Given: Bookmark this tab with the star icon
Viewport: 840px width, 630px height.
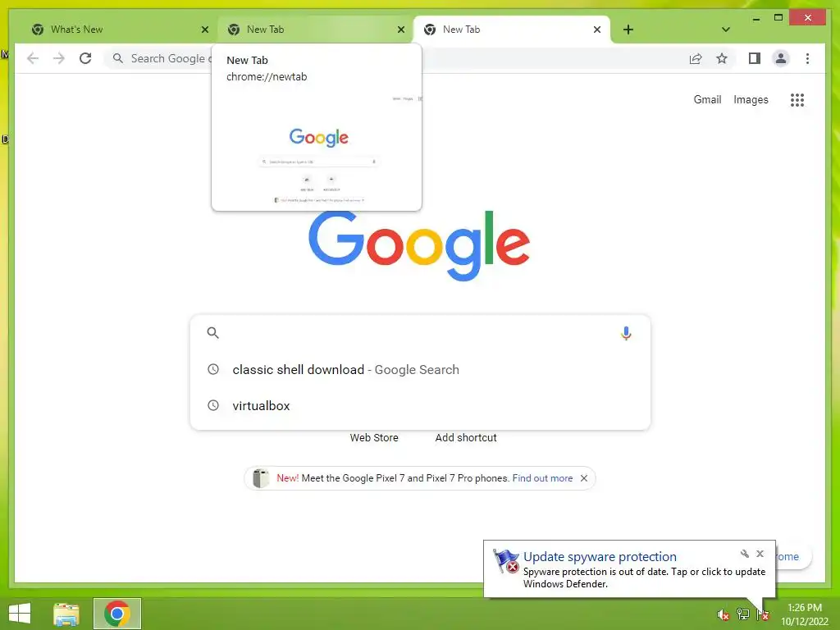Looking at the screenshot, I should 722,58.
